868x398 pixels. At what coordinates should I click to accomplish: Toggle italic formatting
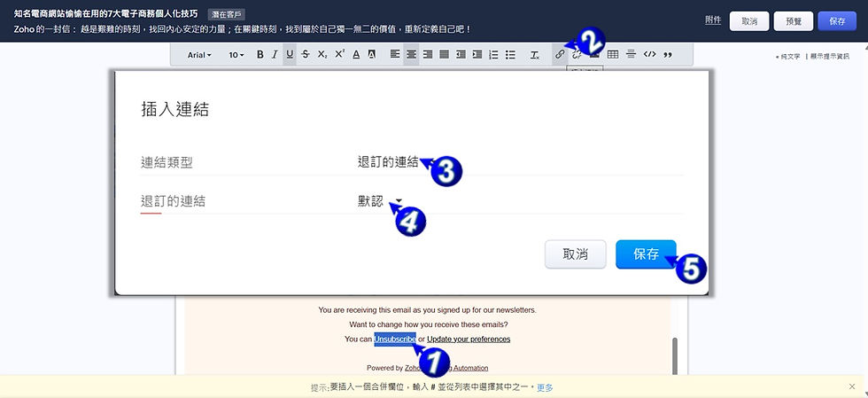click(275, 55)
